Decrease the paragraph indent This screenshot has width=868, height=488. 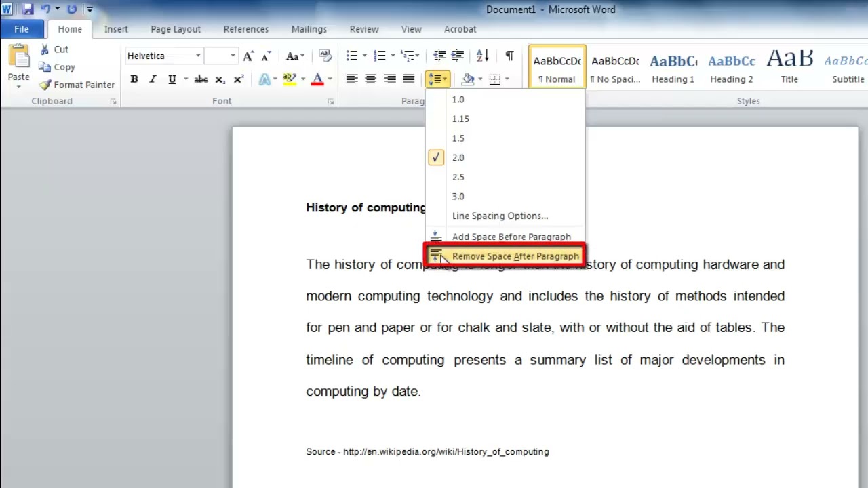439,56
